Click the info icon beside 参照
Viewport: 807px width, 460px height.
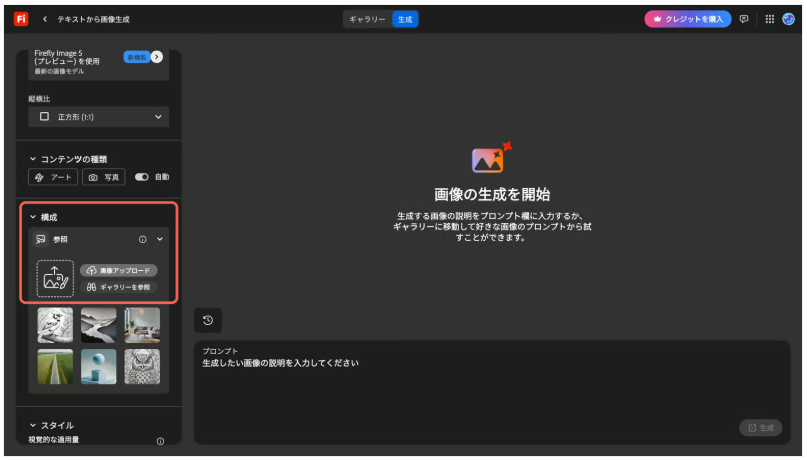142,240
